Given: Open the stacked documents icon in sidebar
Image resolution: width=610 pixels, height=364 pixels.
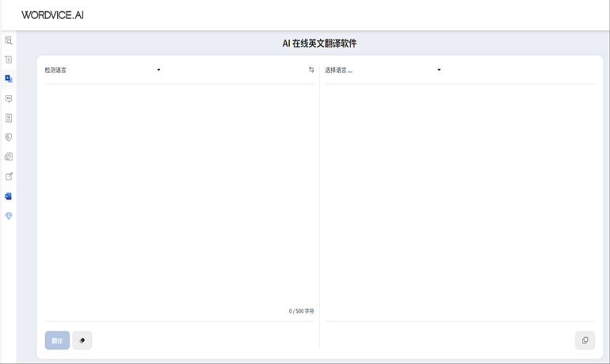Looking at the screenshot, I should [9, 157].
